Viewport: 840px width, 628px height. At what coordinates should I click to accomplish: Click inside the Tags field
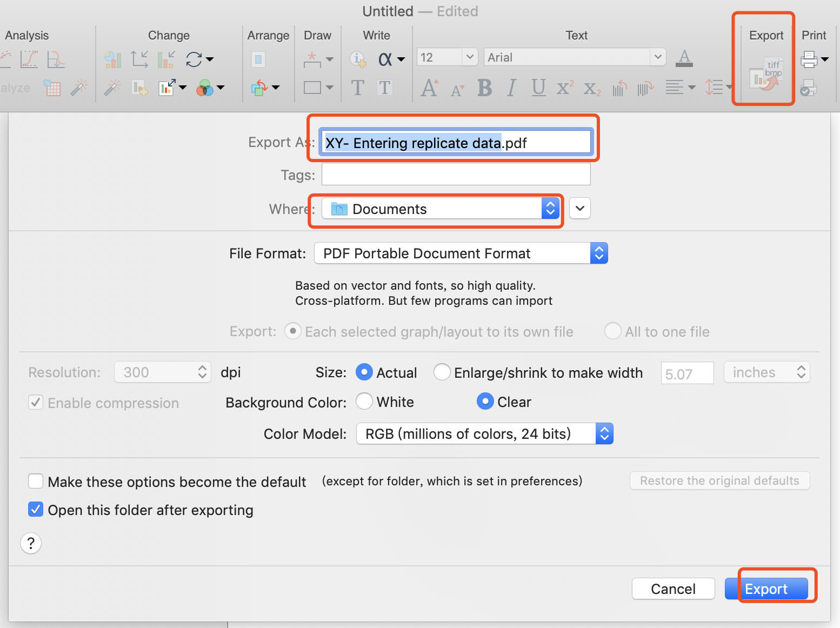[456, 174]
